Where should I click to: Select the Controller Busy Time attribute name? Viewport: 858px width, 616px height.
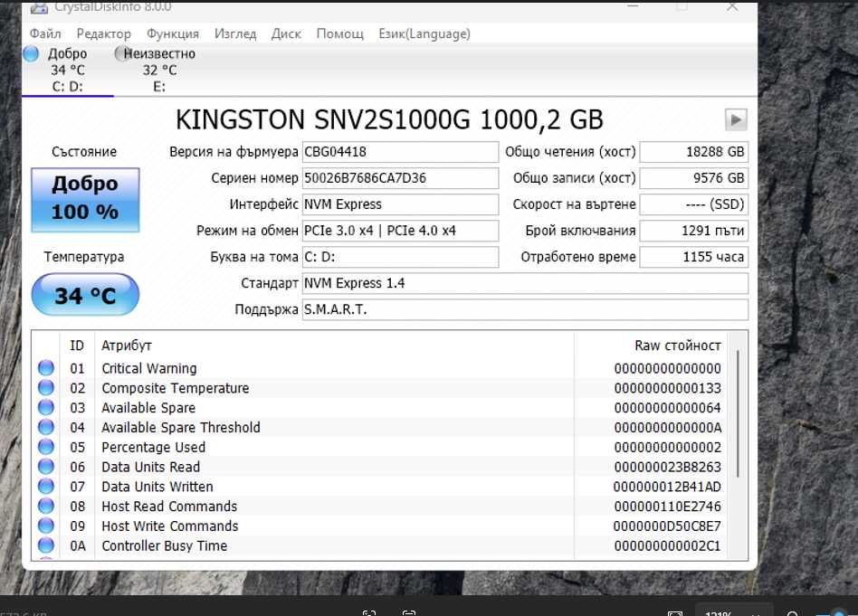(164, 546)
